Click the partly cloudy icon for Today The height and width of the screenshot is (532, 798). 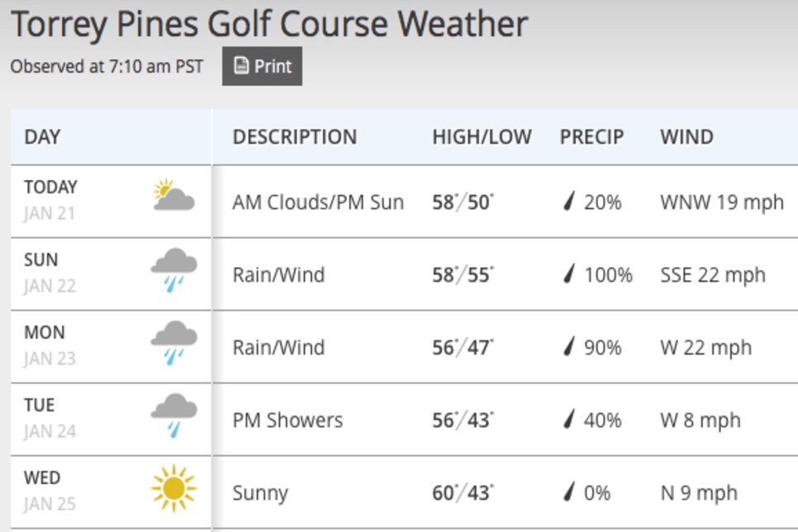pos(173,195)
